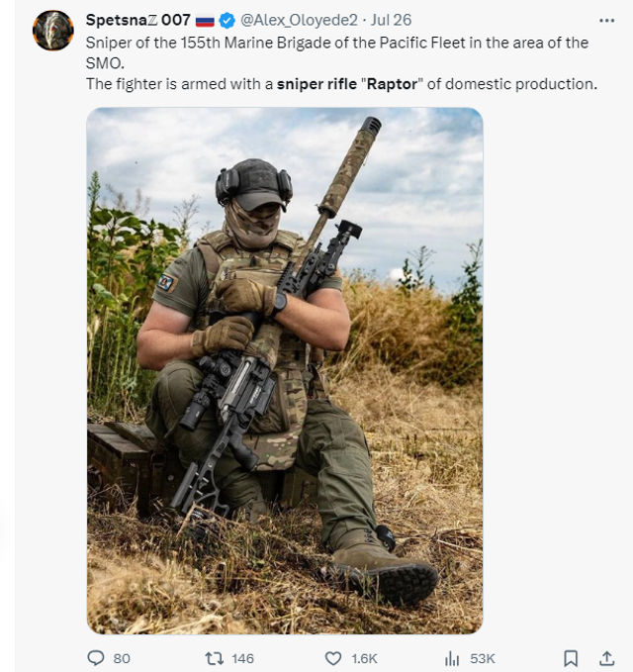Like the post with the heart icon
The image size is (633, 672).
(x=333, y=658)
